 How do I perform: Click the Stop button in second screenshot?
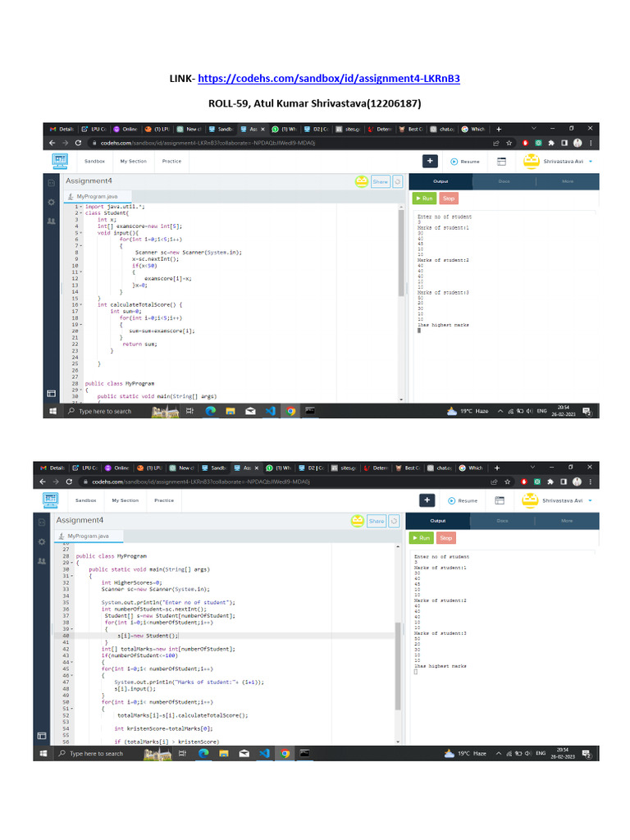coord(445,538)
